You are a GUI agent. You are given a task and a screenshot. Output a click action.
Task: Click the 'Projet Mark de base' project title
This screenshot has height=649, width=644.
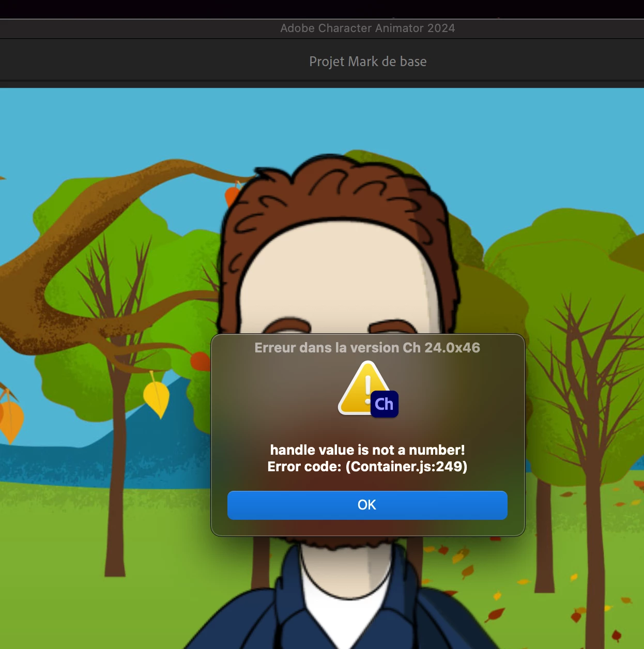point(368,61)
